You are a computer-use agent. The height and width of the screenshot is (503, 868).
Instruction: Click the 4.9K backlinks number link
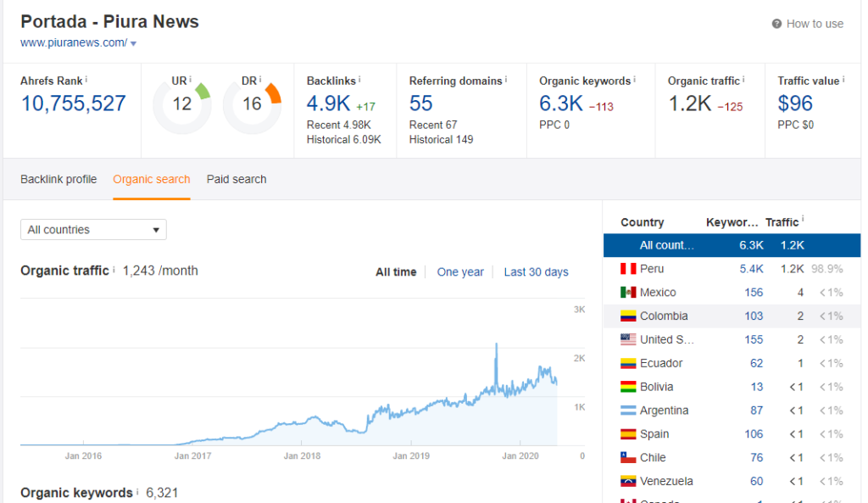pyautogui.click(x=327, y=103)
